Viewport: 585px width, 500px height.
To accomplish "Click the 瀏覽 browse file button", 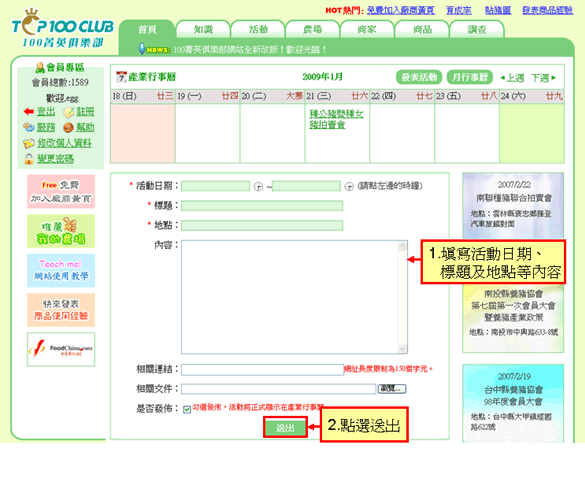I will coord(392,389).
